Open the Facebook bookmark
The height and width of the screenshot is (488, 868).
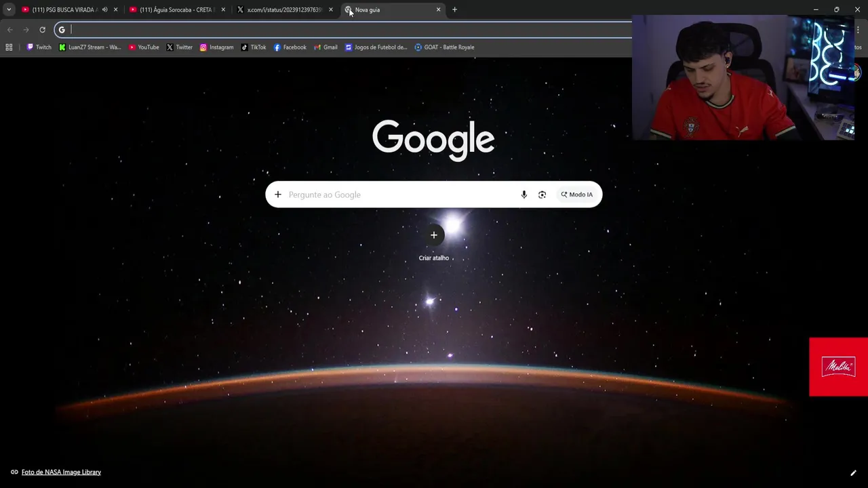tap(290, 47)
